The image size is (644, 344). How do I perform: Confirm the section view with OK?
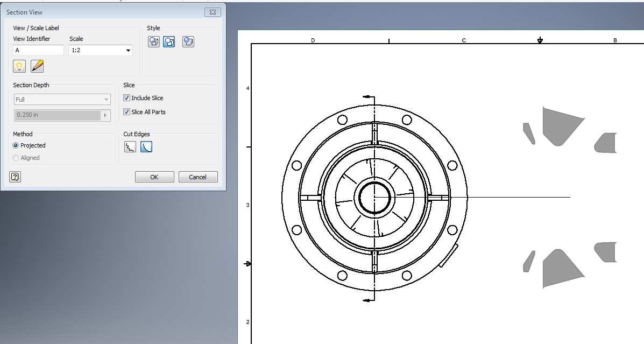(154, 177)
